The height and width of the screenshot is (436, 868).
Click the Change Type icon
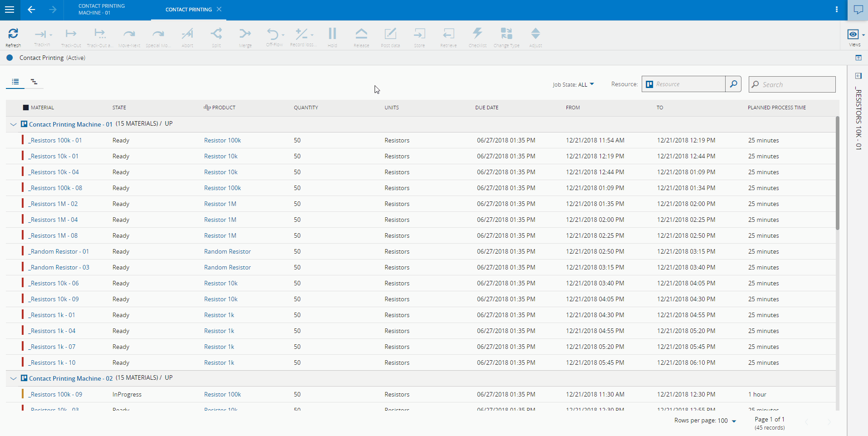pyautogui.click(x=506, y=34)
